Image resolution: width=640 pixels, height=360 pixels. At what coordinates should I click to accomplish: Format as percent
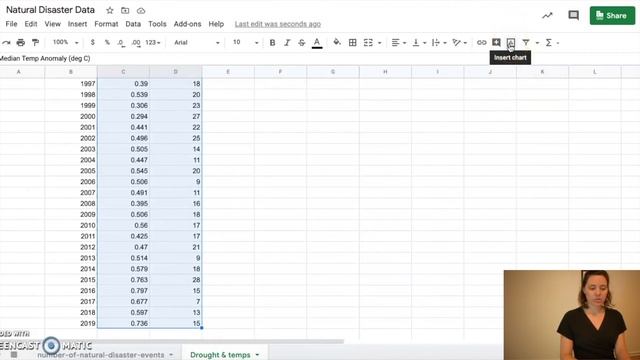pos(107,42)
